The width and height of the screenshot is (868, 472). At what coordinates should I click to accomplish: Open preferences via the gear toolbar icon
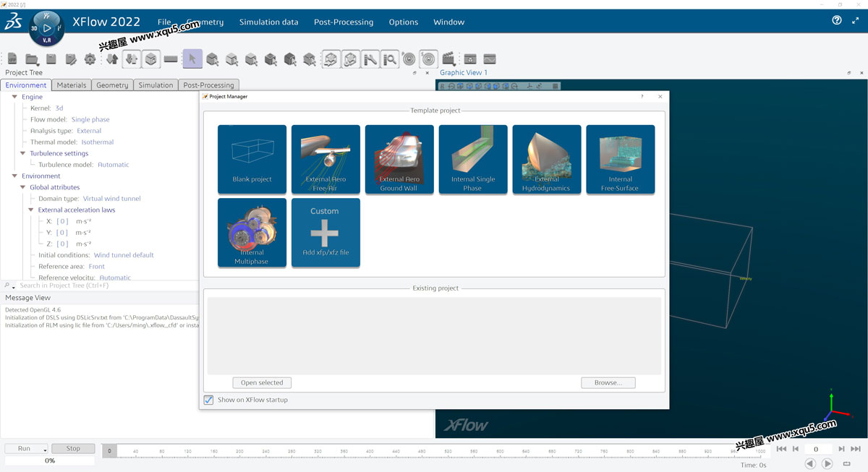(90, 59)
